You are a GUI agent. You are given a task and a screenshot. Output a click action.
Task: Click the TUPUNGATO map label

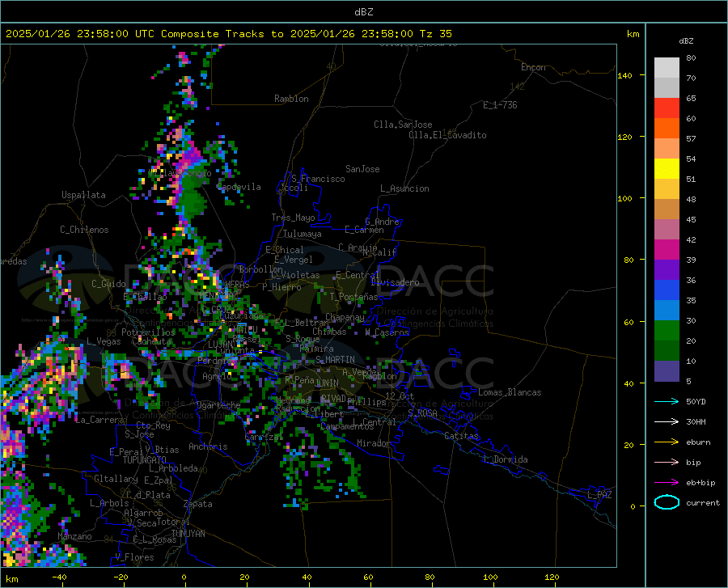click(x=145, y=460)
